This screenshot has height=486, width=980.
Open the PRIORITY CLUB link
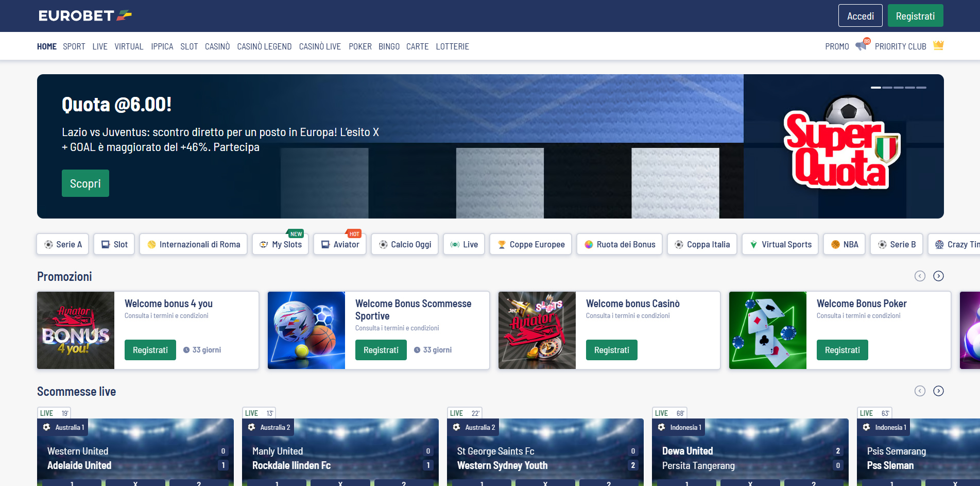tap(900, 46)
